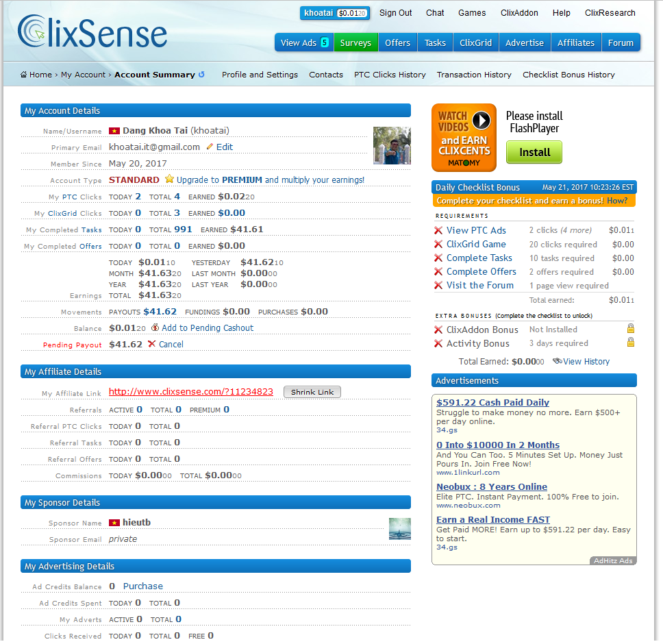Open the Games link
This screenshot has height=644, width=663.
tap(472, 13)
